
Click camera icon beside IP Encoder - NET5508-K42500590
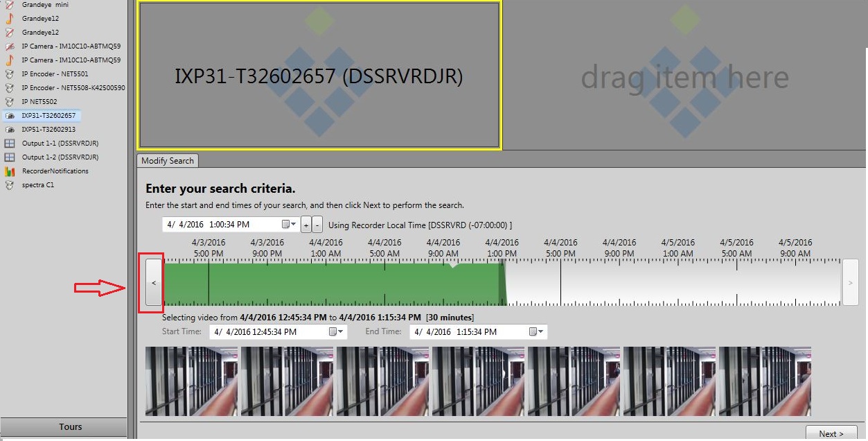[10, 88]
